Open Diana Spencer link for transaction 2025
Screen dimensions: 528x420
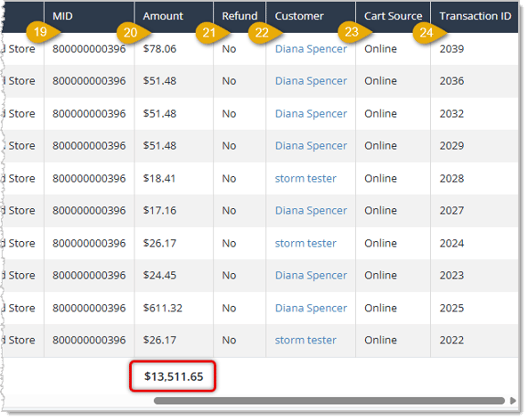tap(311, 308)
